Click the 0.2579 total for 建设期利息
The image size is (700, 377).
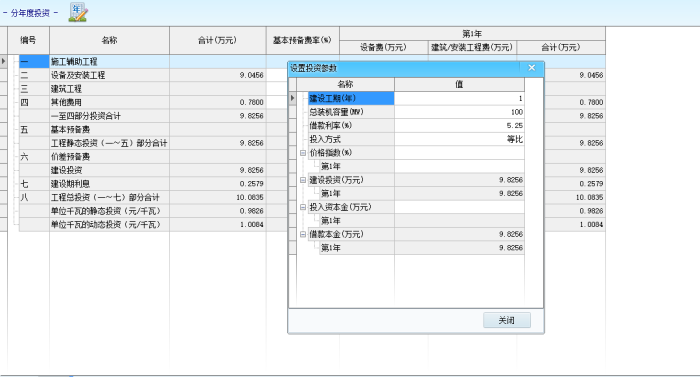218,184
